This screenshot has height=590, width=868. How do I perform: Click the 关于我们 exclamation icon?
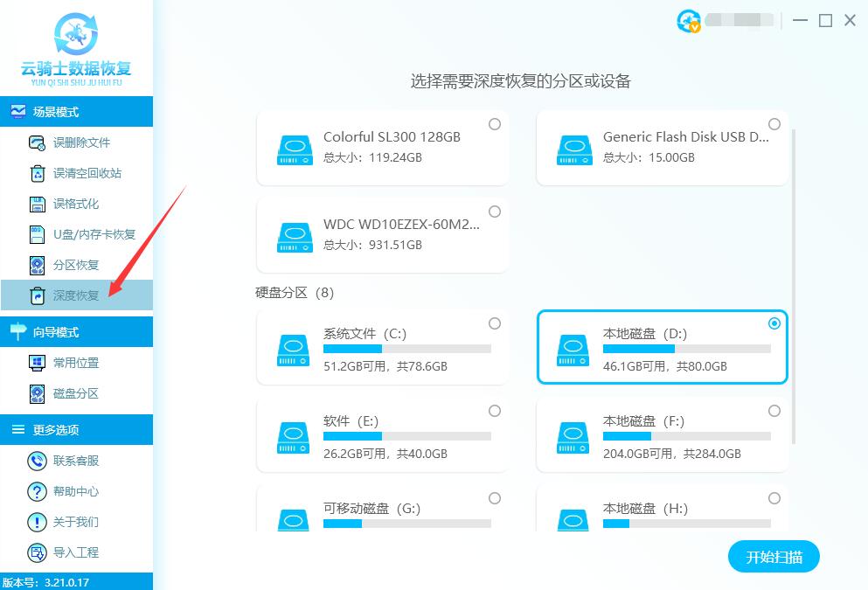pos(37,522)
